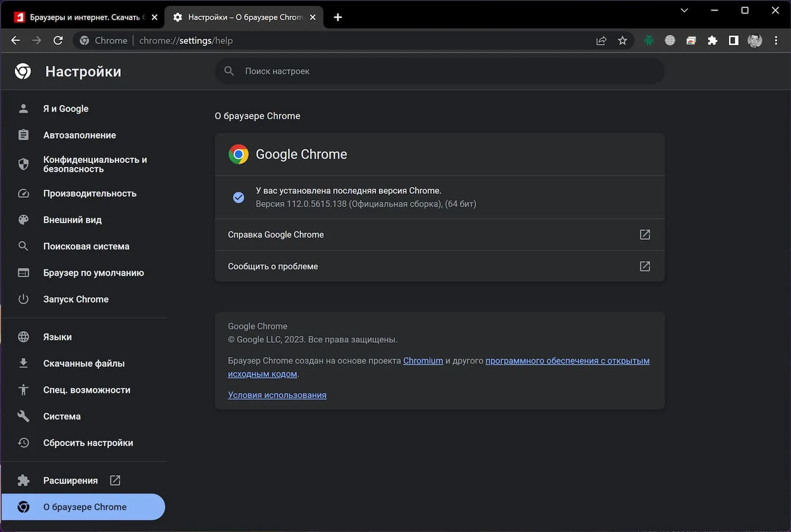Click the Chromium link

point(423,361)
